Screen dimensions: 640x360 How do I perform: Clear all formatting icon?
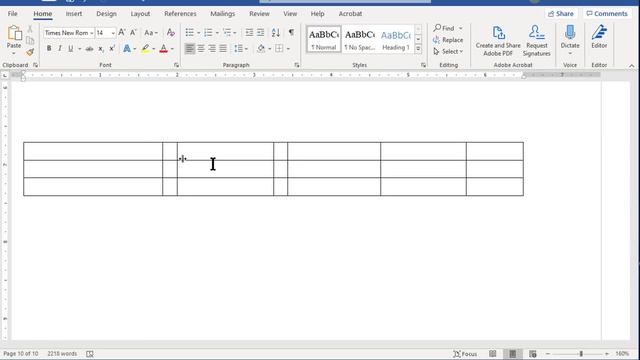tap(171, 33)
